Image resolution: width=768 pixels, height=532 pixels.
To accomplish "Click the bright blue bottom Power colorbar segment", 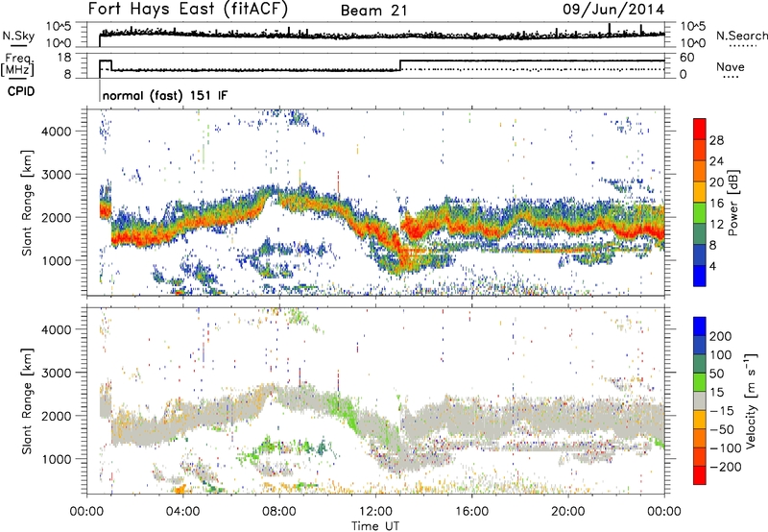I will (700, 276).
